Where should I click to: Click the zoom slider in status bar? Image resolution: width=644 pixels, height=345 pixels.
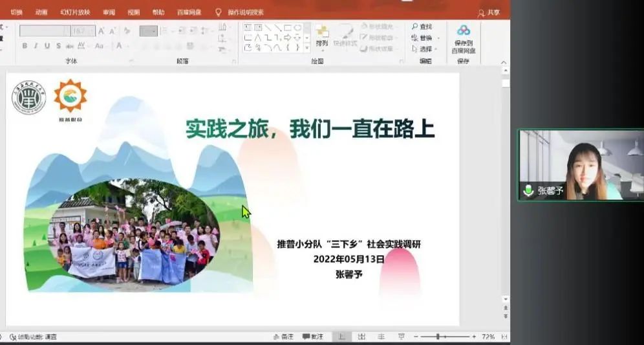[x=445, y=337]
